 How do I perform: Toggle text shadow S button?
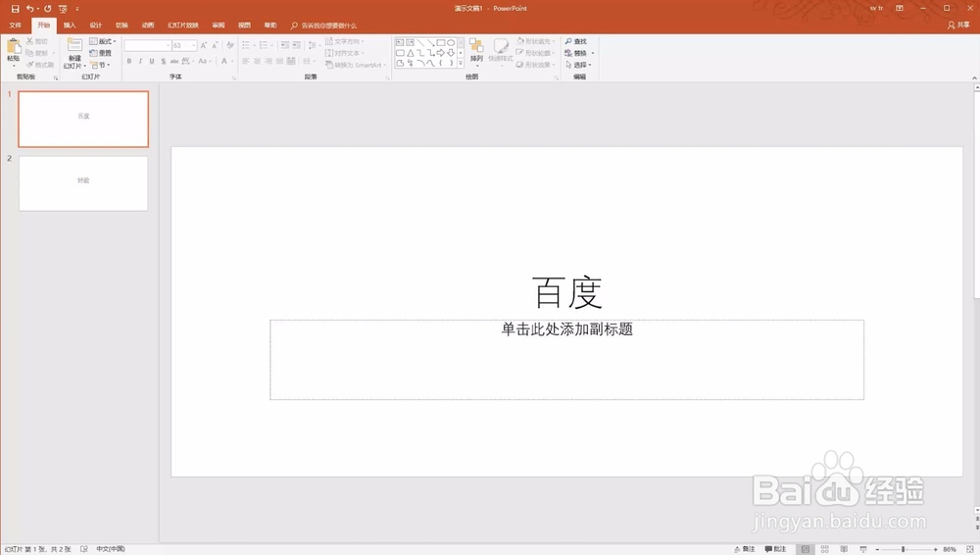point(163,61)
